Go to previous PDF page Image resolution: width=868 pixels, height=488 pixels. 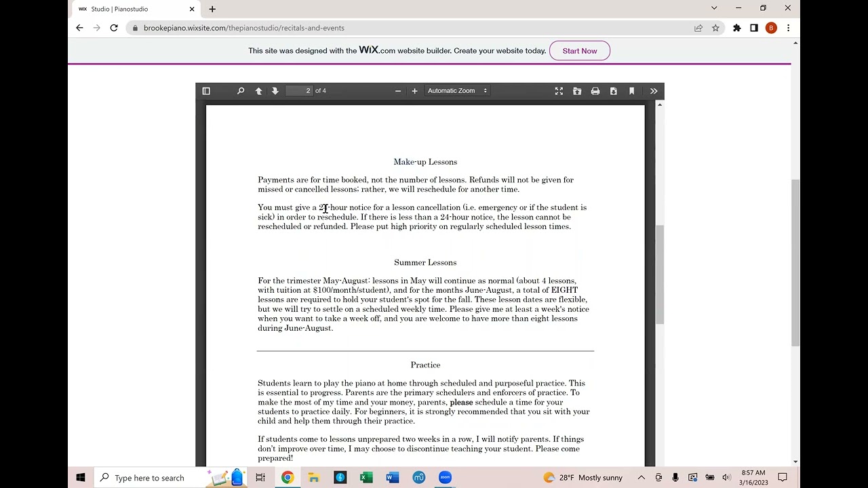click(x=258, y=91)
